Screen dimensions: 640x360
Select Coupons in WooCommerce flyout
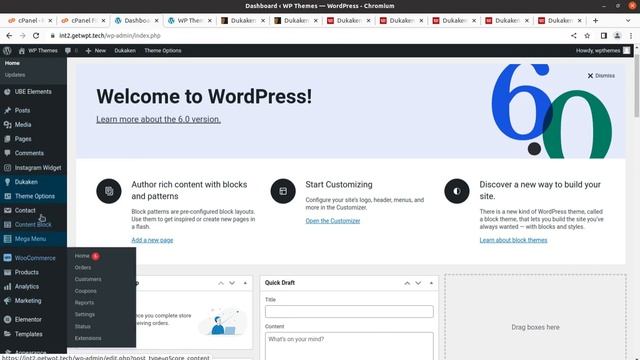(85, 291)
